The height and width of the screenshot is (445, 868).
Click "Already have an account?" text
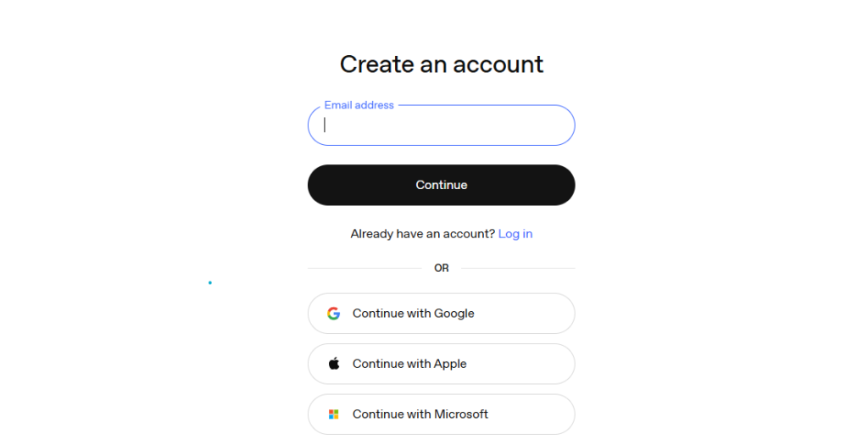[422, 234]
